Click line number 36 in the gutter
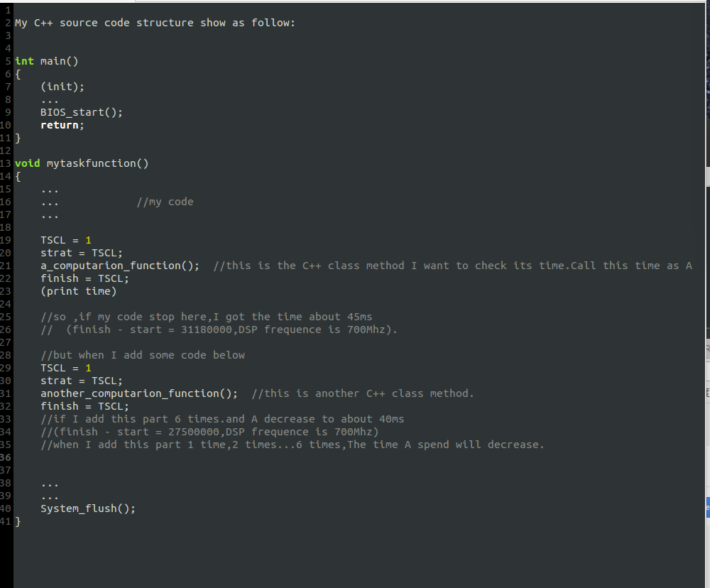This screenshot has width=710, height=588. [x=6, y=457]
